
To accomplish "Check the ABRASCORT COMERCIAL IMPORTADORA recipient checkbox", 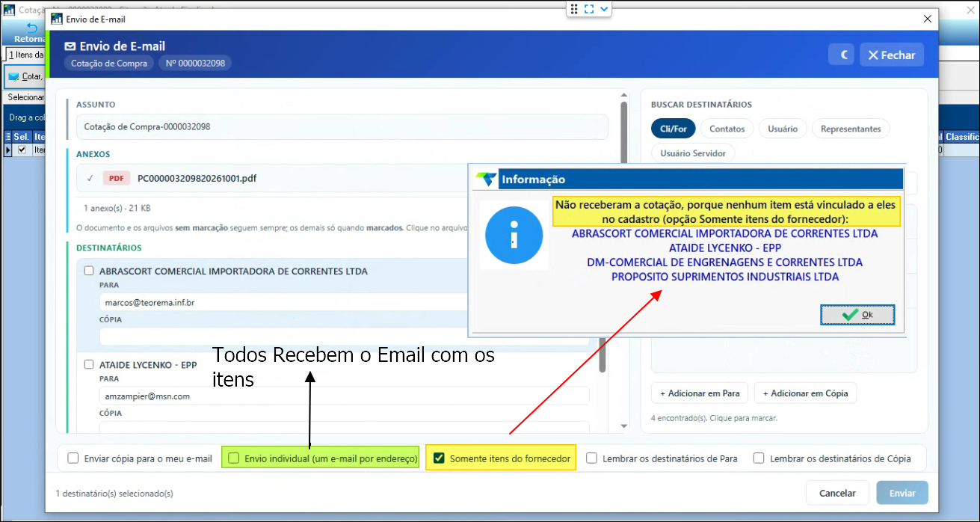I will coord(90,271).
